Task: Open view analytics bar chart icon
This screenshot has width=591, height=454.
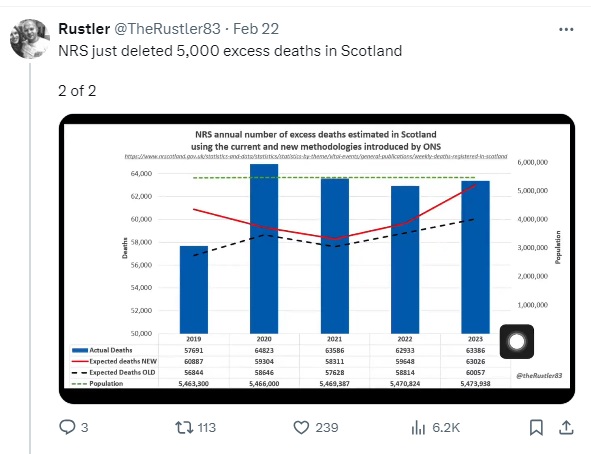Action: (x=418, y=428)
